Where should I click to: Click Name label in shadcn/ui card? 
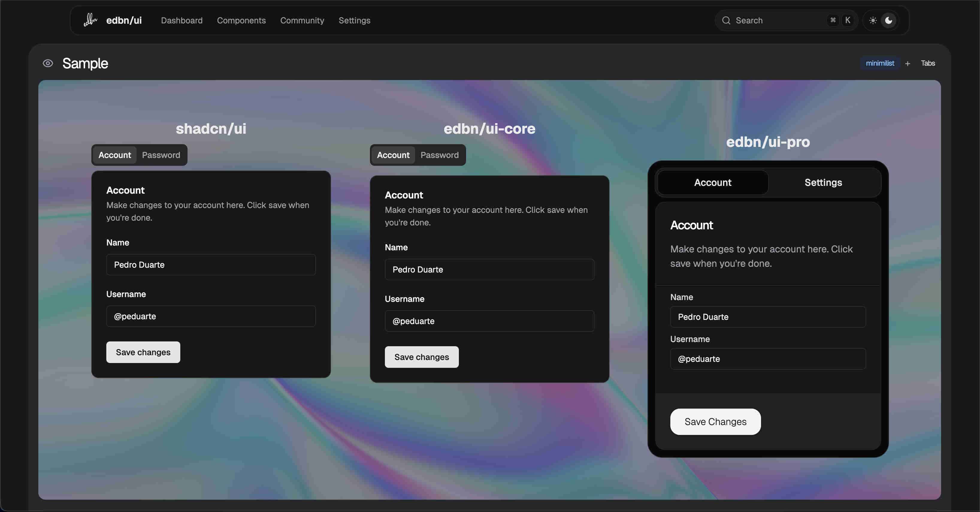point(117,243)
